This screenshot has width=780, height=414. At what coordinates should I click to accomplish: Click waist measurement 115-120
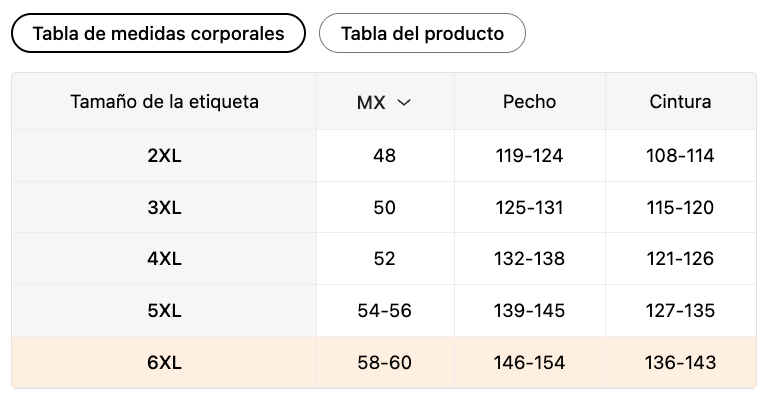click(680, 208)
